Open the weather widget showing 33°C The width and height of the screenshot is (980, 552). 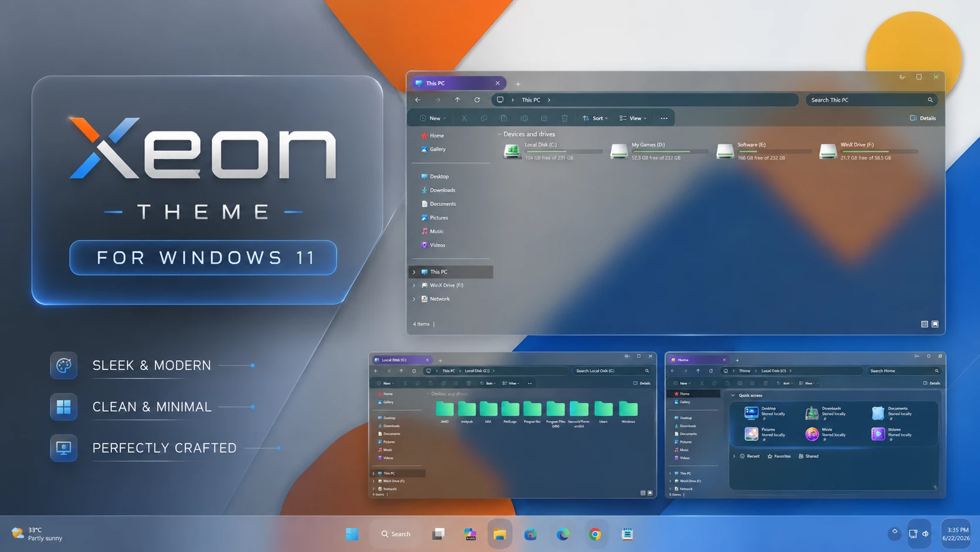tap(37, 534)
